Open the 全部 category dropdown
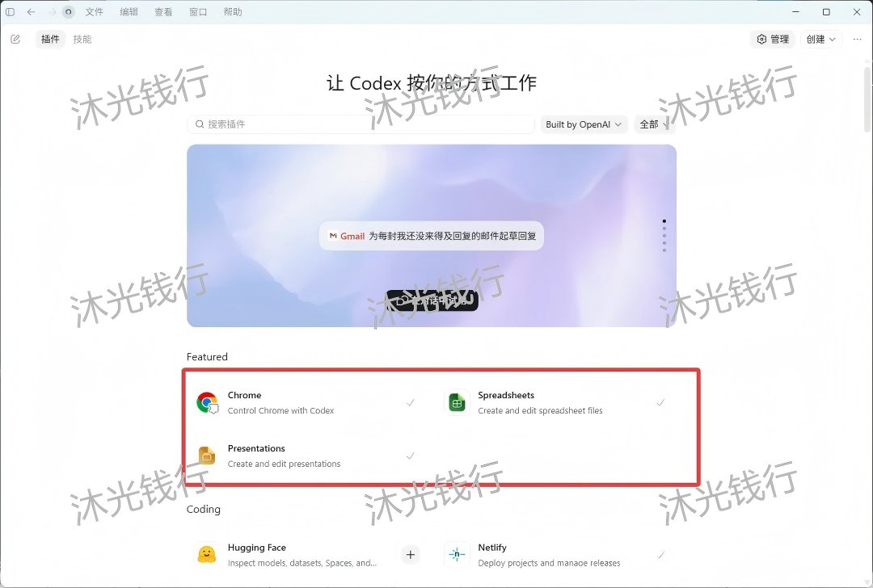This screenshot has height=588, width=873. click(x=654, y=124)
